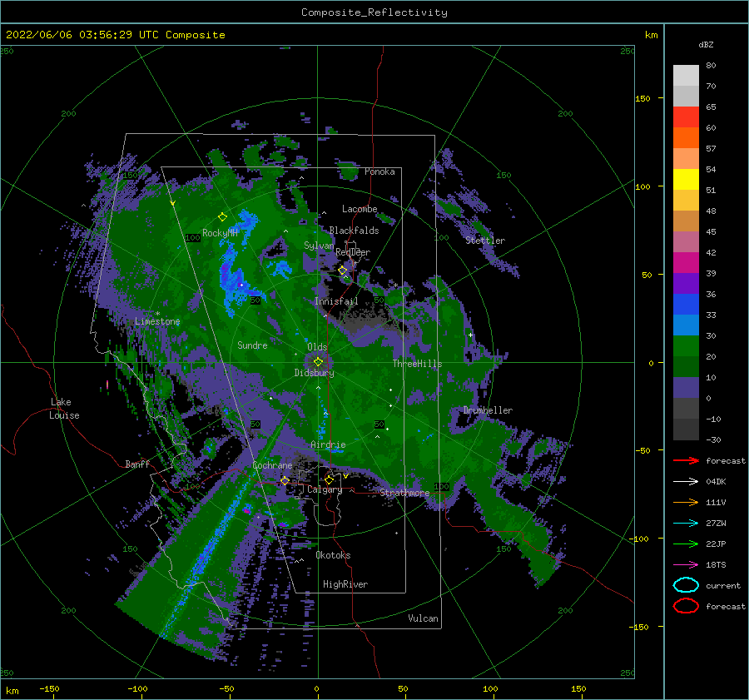Click the ThreeHills label

click(x=417, y=364)
